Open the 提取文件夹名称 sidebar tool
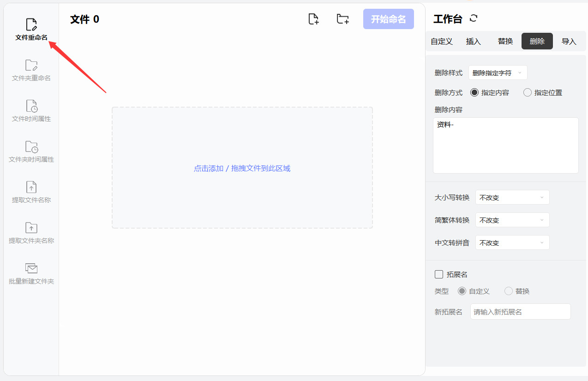This screenshot has height=381, width=588. pos(31,233)
